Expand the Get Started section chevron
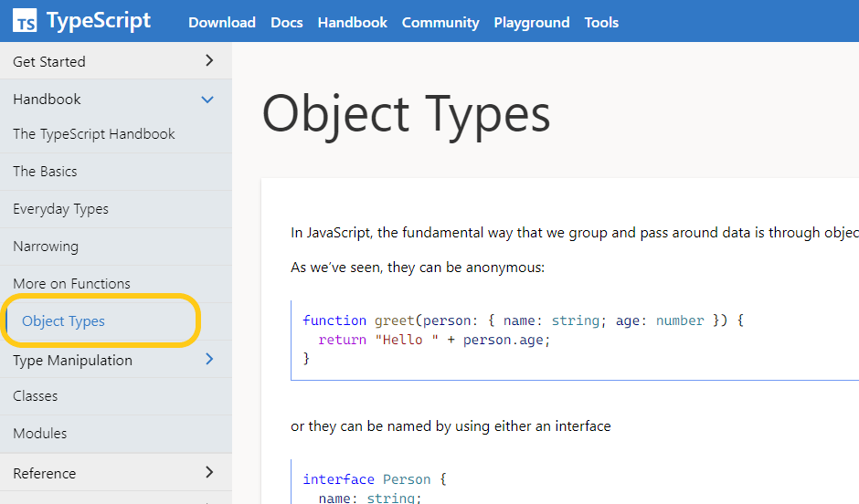Screen dimensions: 859x504 point(208,61)
